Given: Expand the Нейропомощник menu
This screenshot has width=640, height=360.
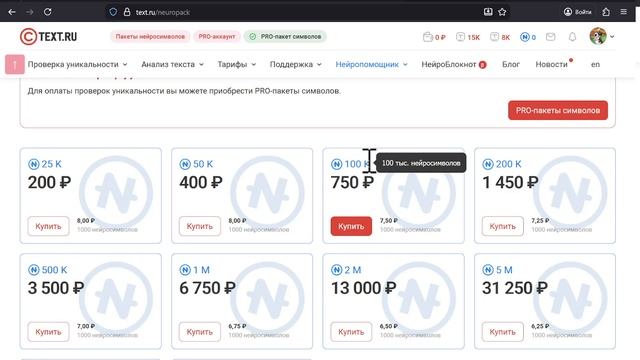Looking at the screenshot, I should [x=371, y=64].
